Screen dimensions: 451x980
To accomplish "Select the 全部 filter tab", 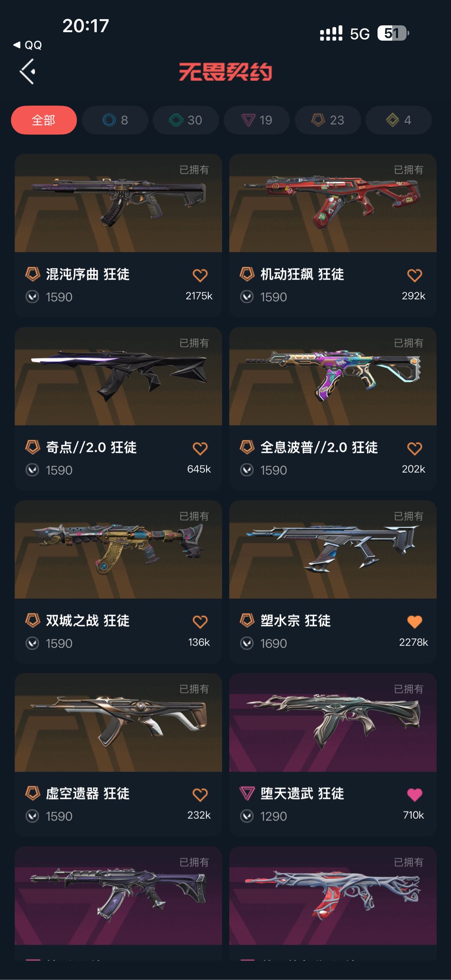I will (x=44, y=120).
